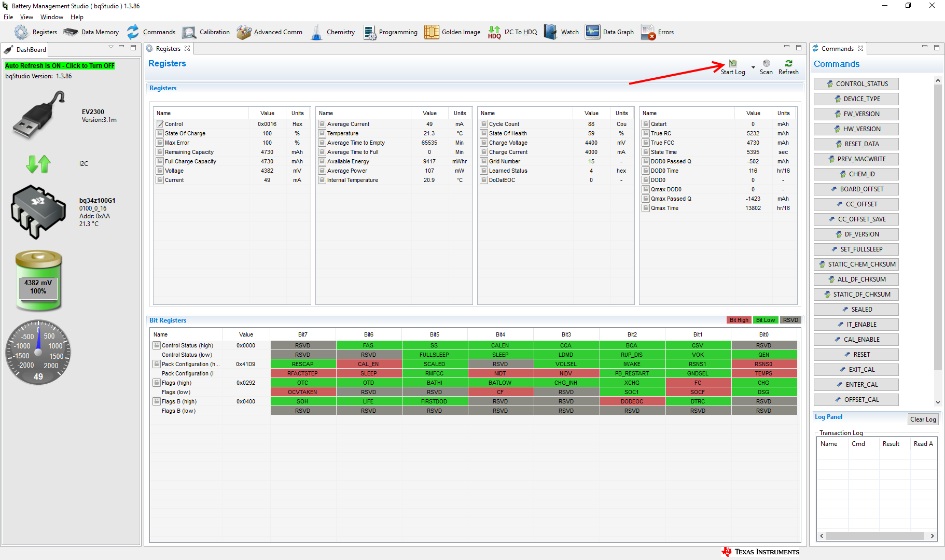
Task: Select the I2C To HDQ tool
Action: tap(512, 32)
